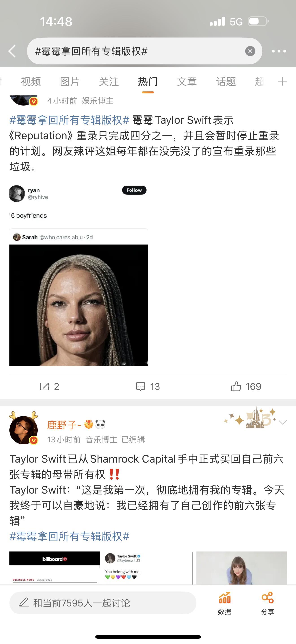Open comments showing 13 replies
The height and width of the screenshot is (644, 296).
[148, 386]
